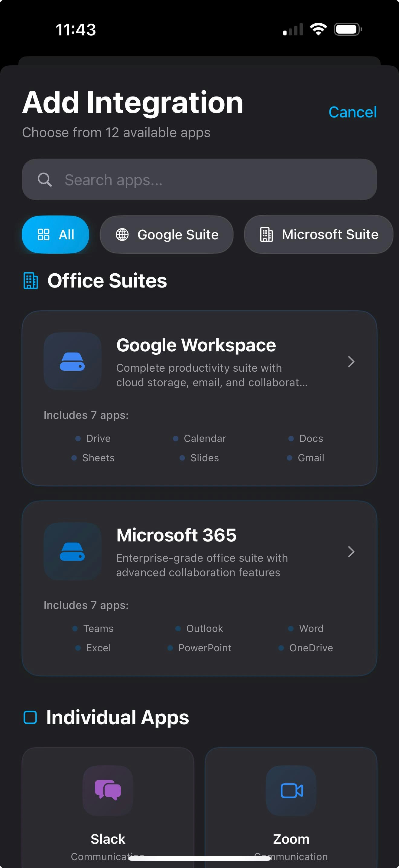The width and height of the screenshot is (399, 868).
Task: Tap the Slides app entry
Action: pyautogui.click(x=199, y=458)
